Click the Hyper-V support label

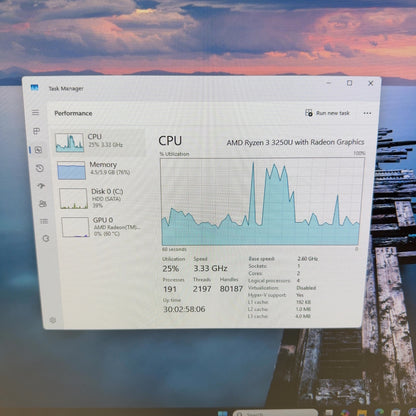click(267, 295)
